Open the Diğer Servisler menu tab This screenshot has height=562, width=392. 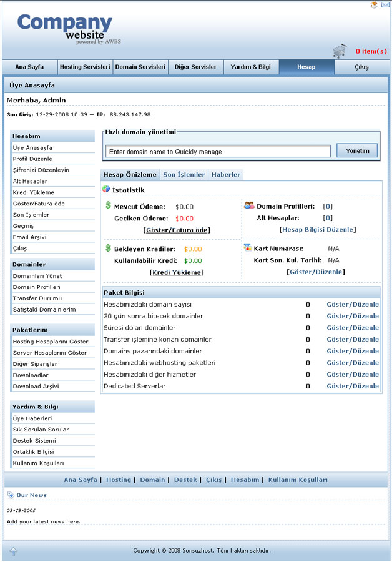pos(195,67)
